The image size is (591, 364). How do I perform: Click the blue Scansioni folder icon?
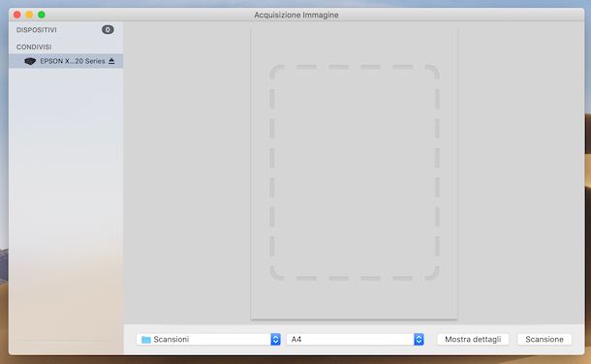146,340
